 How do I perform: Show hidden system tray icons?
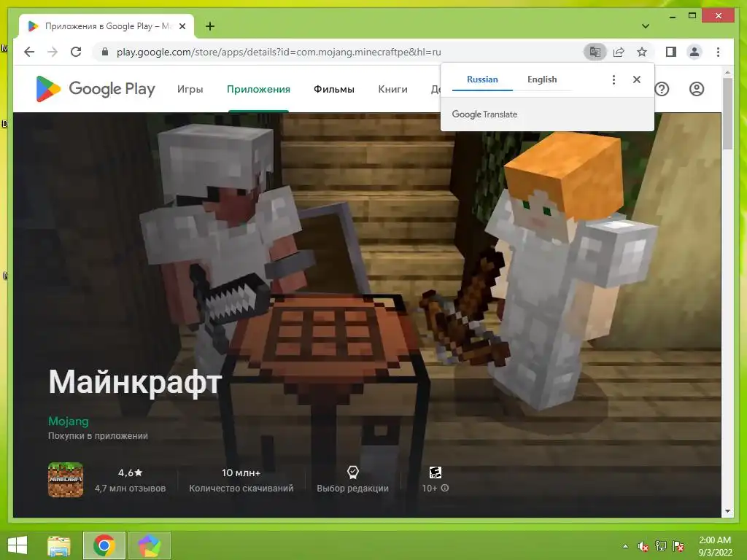coord(625,547)
